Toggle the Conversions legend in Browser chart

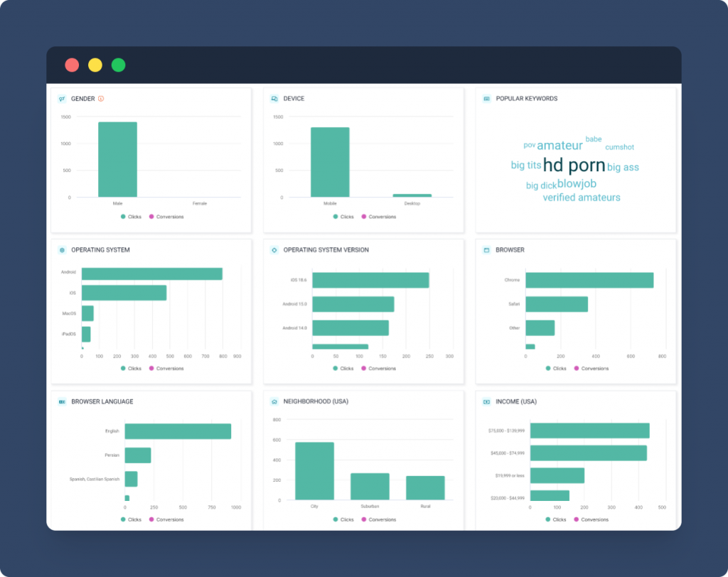pyautogui.click(x=591, y=368)
